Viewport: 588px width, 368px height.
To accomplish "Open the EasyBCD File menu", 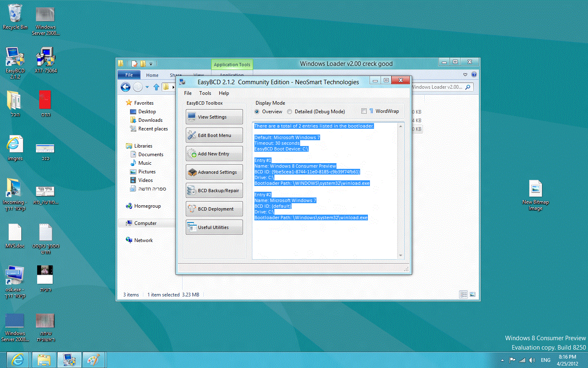I will point(188,93).
